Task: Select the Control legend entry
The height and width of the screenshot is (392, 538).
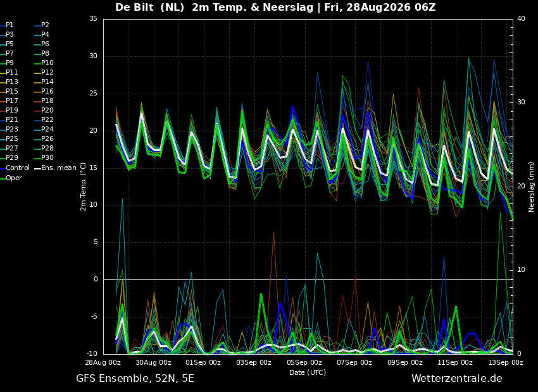Action: click(15, 168)
